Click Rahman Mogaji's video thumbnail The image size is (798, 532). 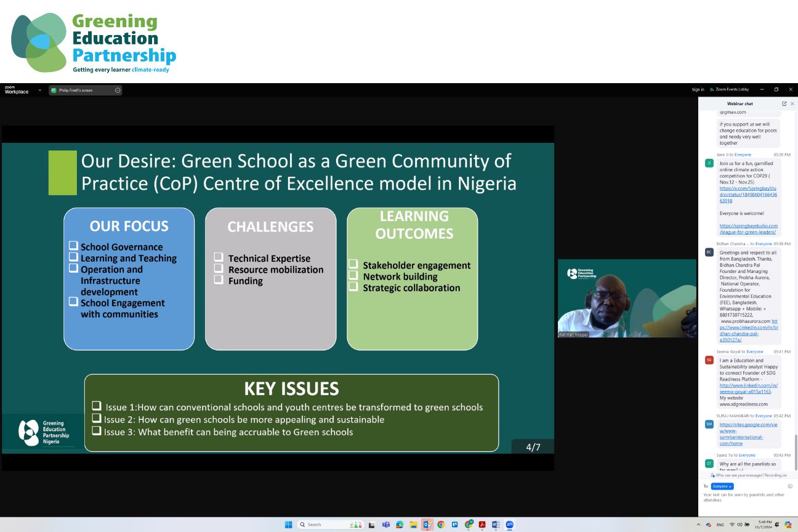point(627,299)
